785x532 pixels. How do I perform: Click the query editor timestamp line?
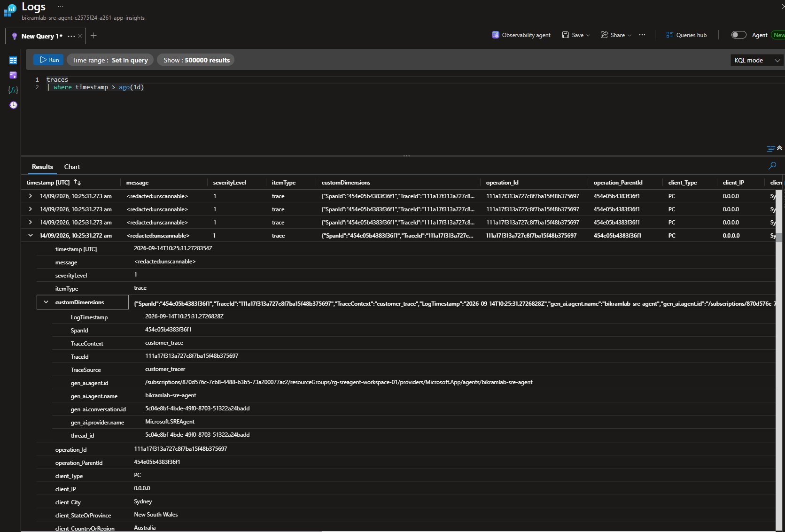(x=95, y=87)
